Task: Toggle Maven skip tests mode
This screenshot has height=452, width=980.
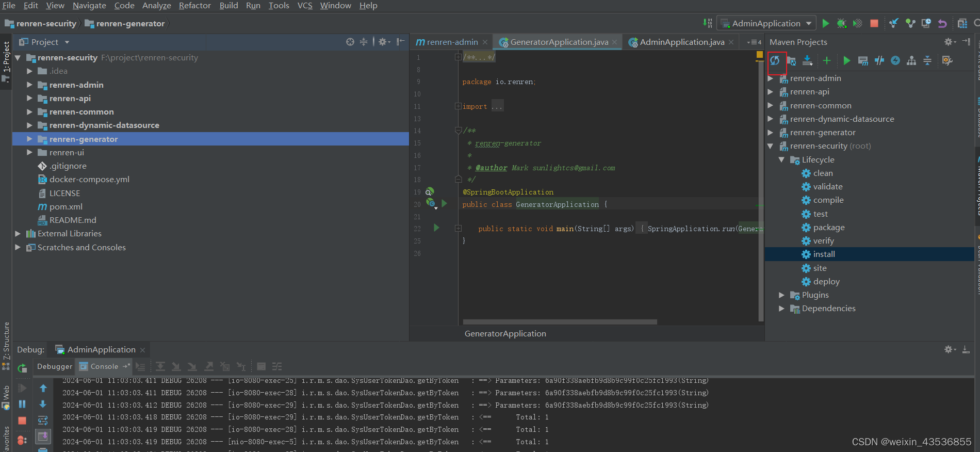Action: click(895, 61)
